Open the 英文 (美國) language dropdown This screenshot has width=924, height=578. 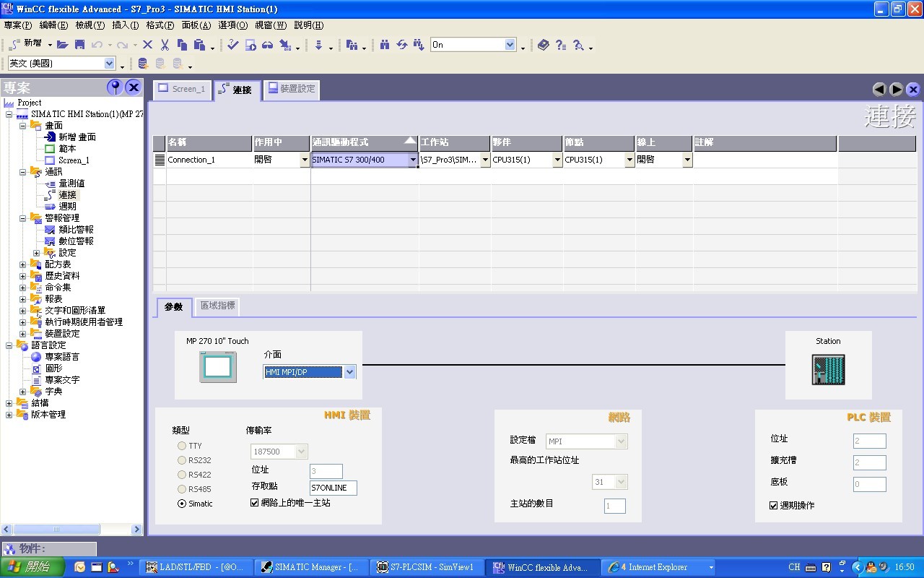pos(110,64)
